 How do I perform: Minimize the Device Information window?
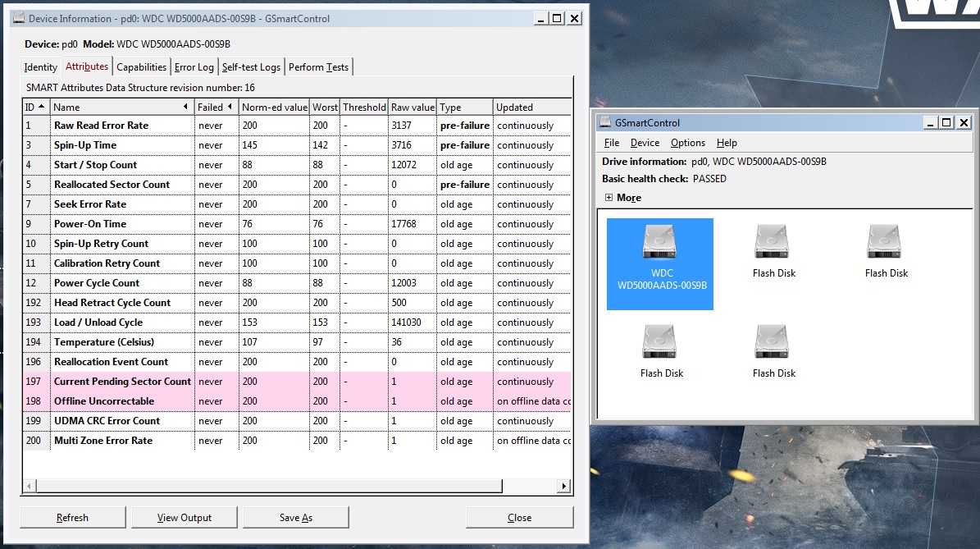(x=540, y=18)
